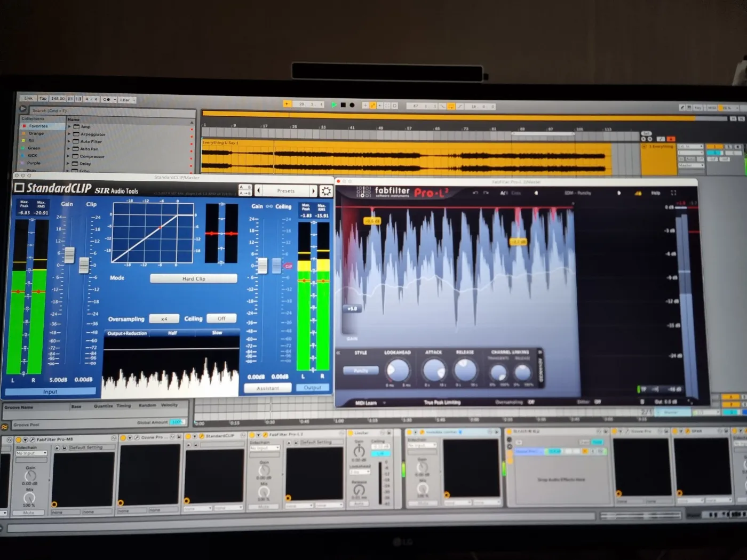Toggle Pro-L 2 full screen icon
747x560 pixels.
click(673, 193)
